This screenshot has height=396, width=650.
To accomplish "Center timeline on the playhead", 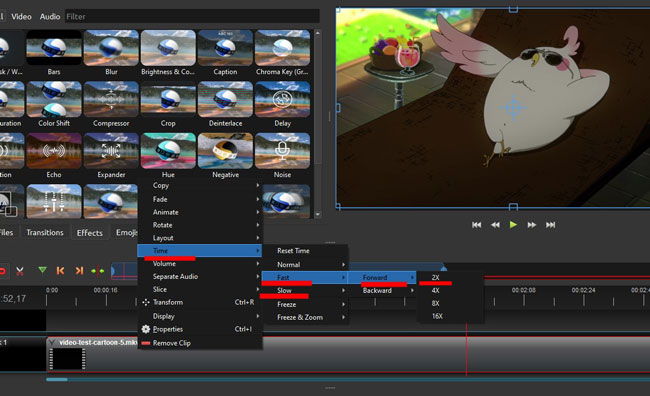I will coord(98,271).
